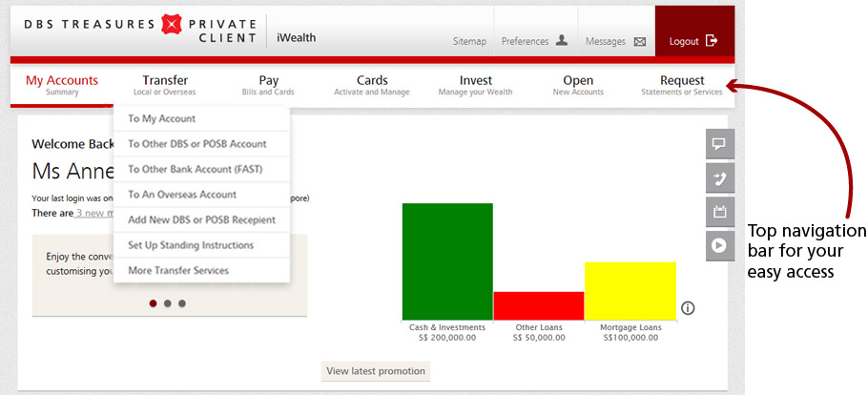Select Set Up Standing Instructions
The image size is (868, 395).
201,245
